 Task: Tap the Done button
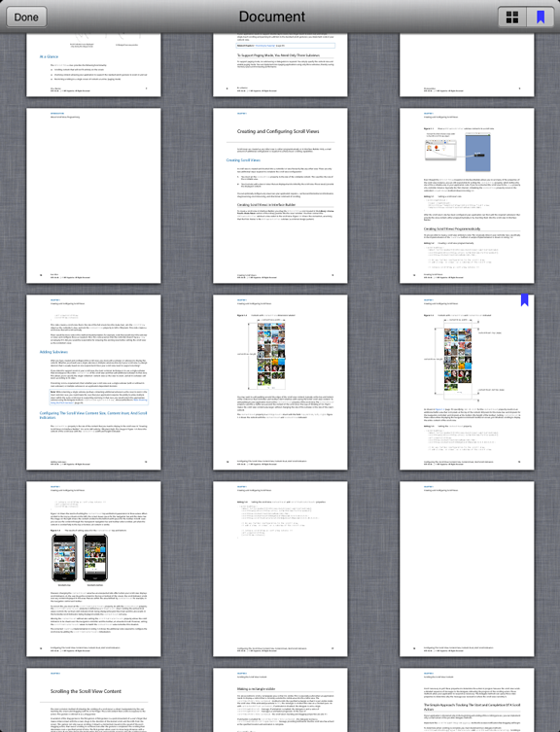click(26, 17)
